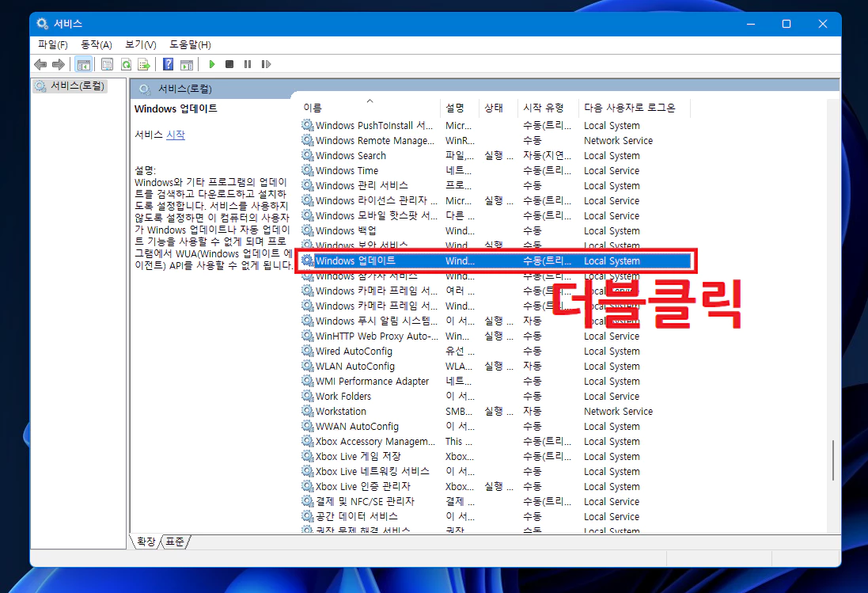Click the Forward arrow toolbar icon
This screenshot has height=593, width=868.
point(58,64)
